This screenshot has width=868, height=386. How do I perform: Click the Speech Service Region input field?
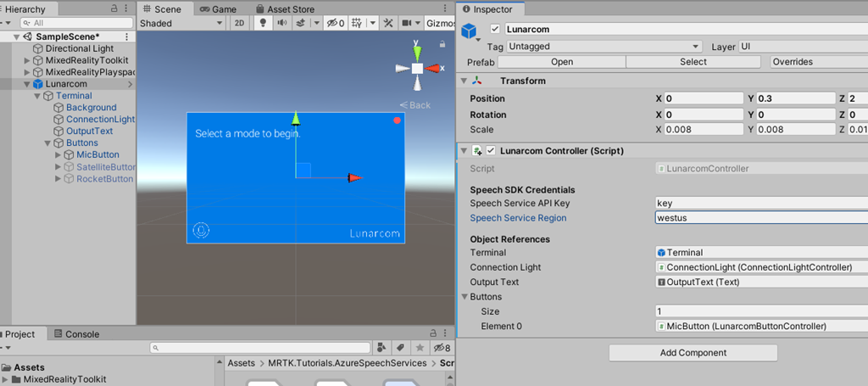click(x=759, y=218)
